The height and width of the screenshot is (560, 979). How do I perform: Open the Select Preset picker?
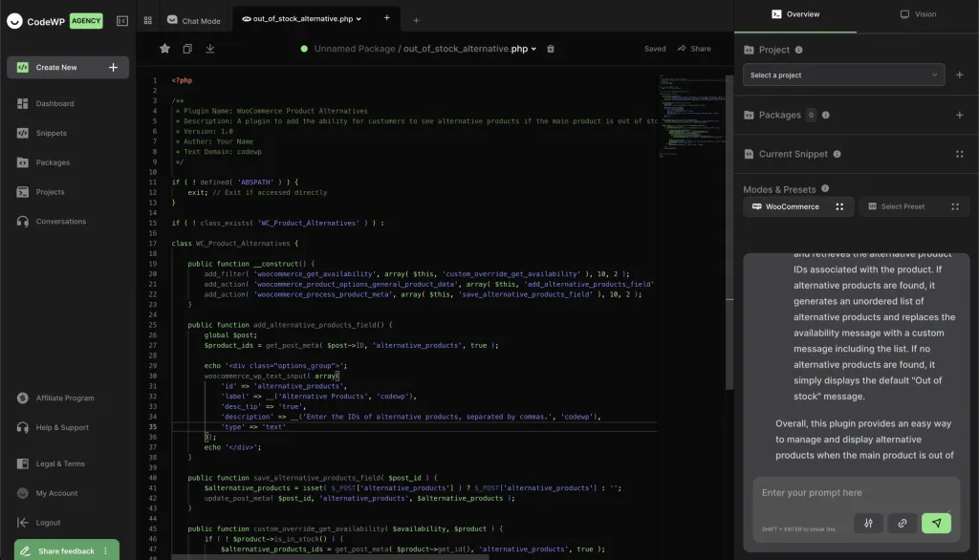click(905, 206)
